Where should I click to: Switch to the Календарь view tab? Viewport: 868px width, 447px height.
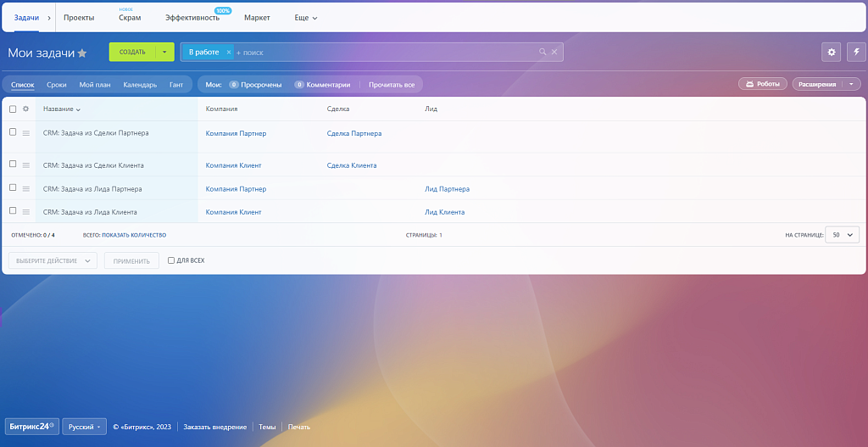(140, 85)
